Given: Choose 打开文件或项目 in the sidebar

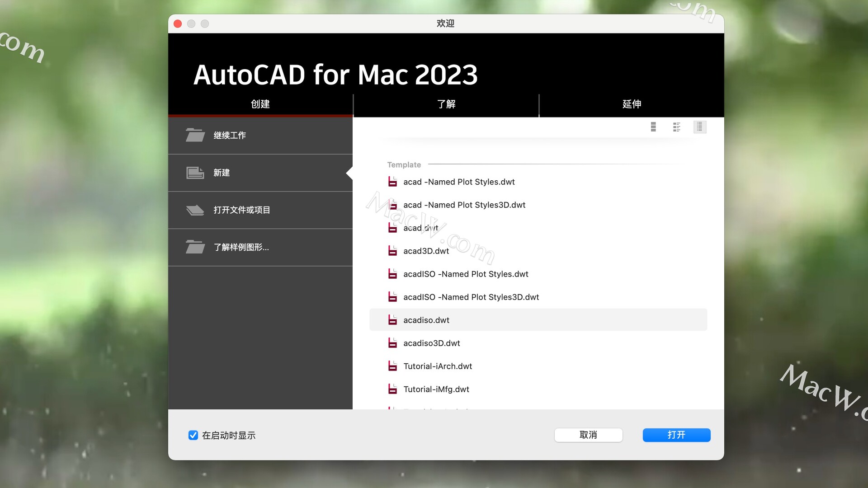Looking at the screenshot, I should pos(260,210).
